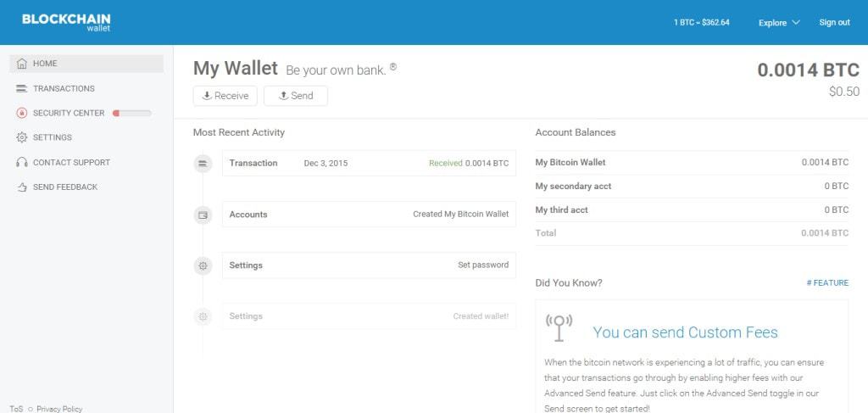Open the Privacy Policy link
Screen dimensions: 868x413
click(x=59, y=409)
